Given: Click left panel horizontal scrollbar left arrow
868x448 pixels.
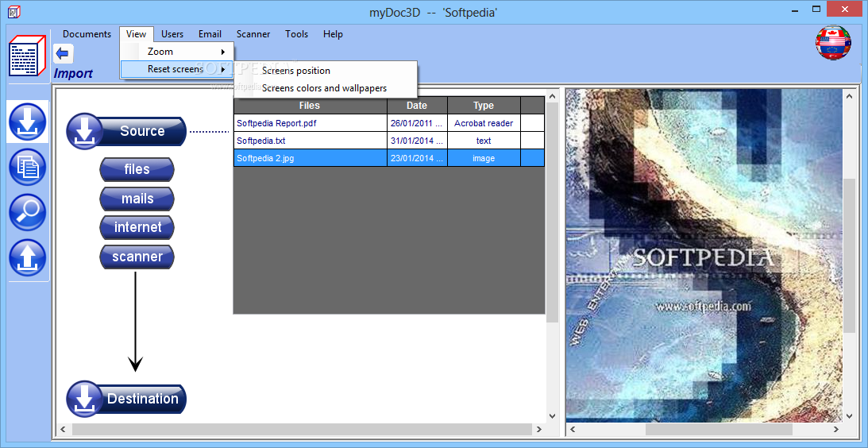Looking at the screenshot, I should tap(63, 429).
